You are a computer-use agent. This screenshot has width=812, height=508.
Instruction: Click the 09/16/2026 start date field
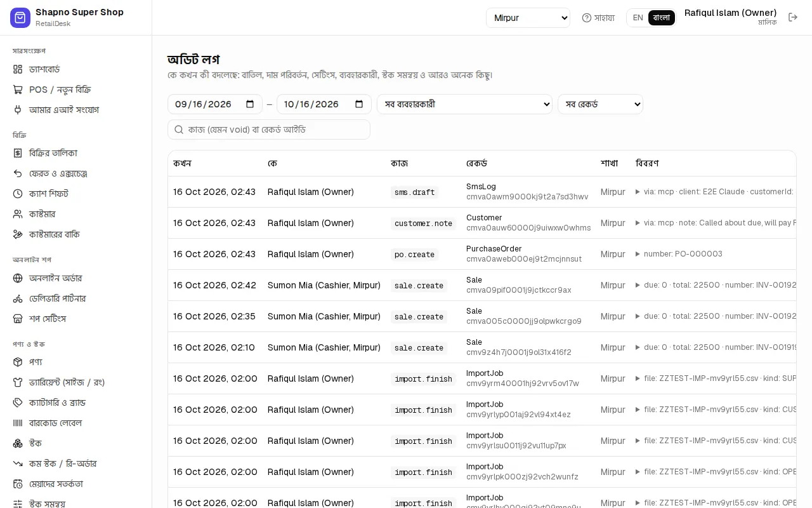click(x=215, y=104)
